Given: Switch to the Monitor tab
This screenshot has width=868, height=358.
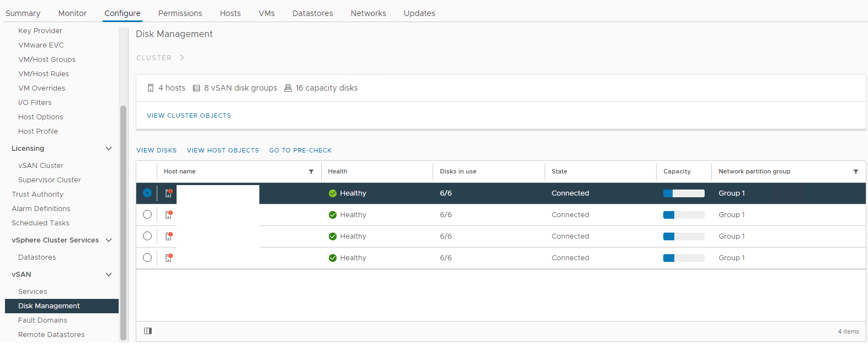Looking at the screenshot, I should (x=72, y=13).
